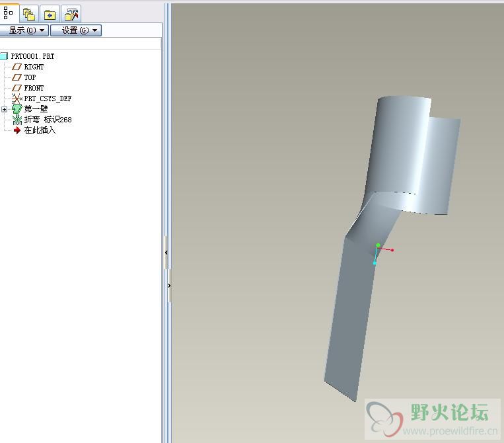Image resolution: width=504 pixels, height=443 pixels.
Task: Click the RIGHT plane icon
Action: [17, 67]
